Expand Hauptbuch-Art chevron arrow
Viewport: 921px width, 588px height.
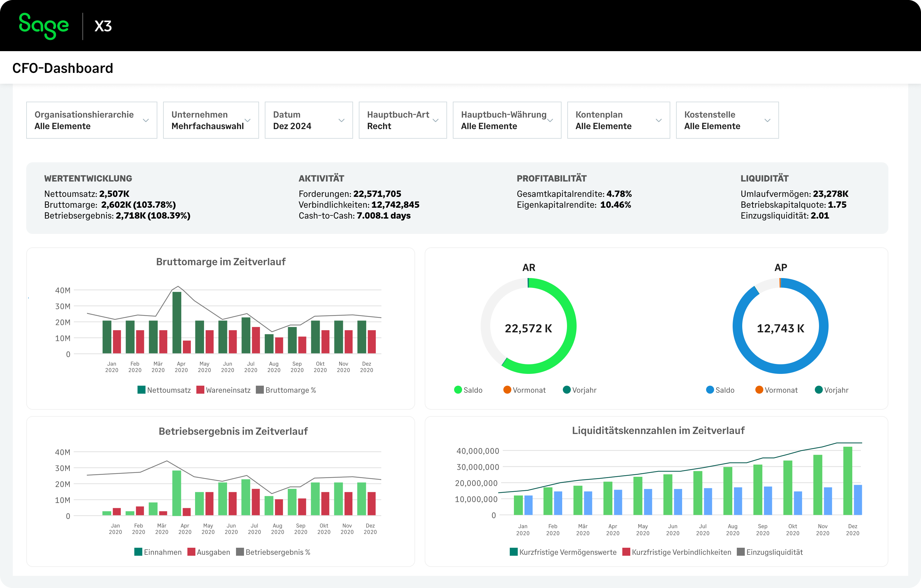click(x=435, y=120)
